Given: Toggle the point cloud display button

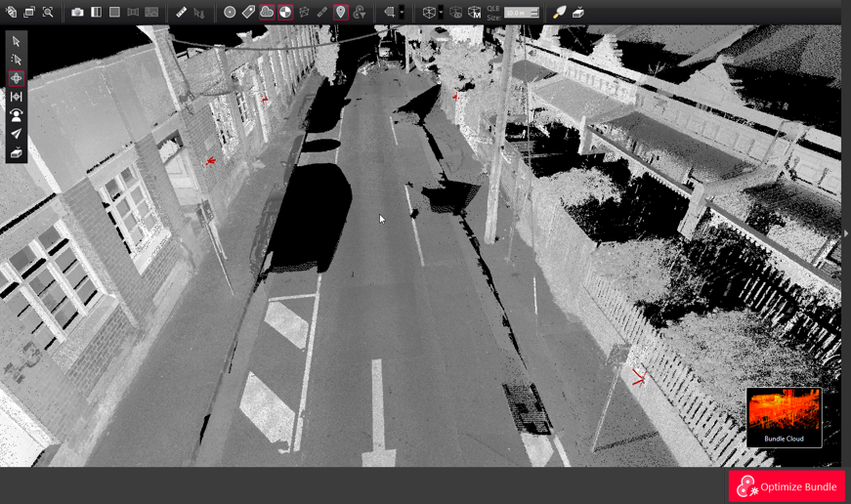Looking at the screenshot, I should [x=267, y=13].
